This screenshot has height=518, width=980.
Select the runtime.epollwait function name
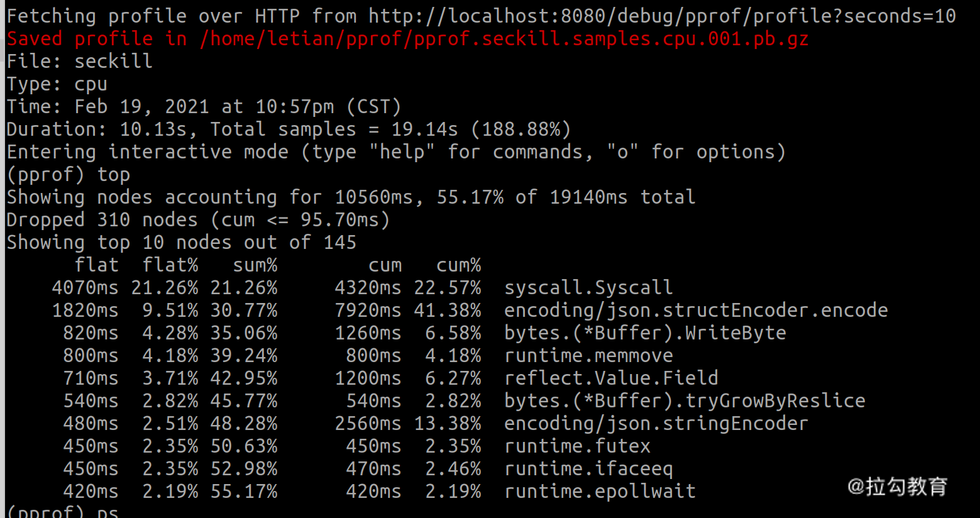pyautogui.click(x=600, y=491)
